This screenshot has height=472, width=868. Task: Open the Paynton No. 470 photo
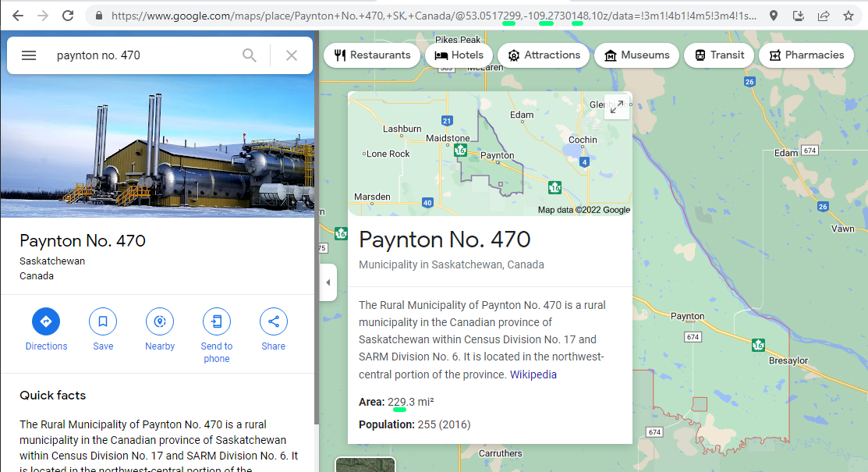tap(158, 146)
